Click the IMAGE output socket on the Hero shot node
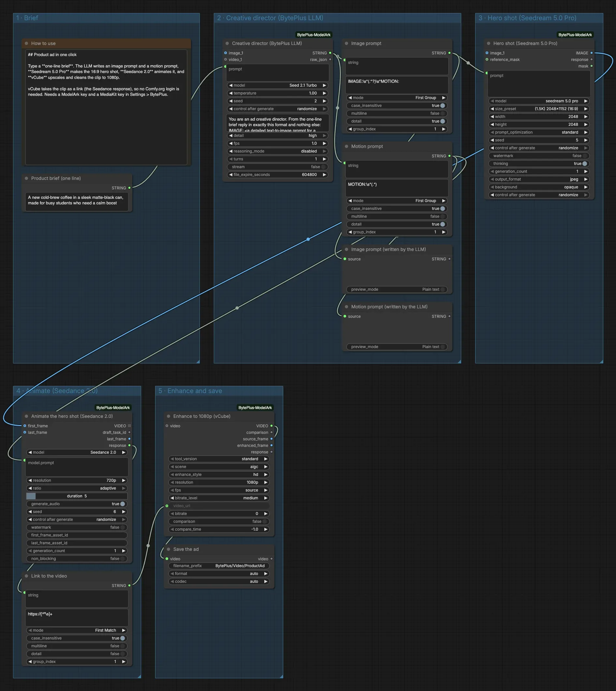 point(591,53)
